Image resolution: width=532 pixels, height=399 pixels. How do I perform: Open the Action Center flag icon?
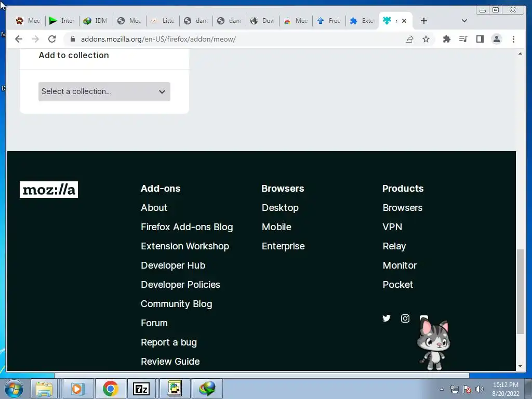click(x=467, y=389)
